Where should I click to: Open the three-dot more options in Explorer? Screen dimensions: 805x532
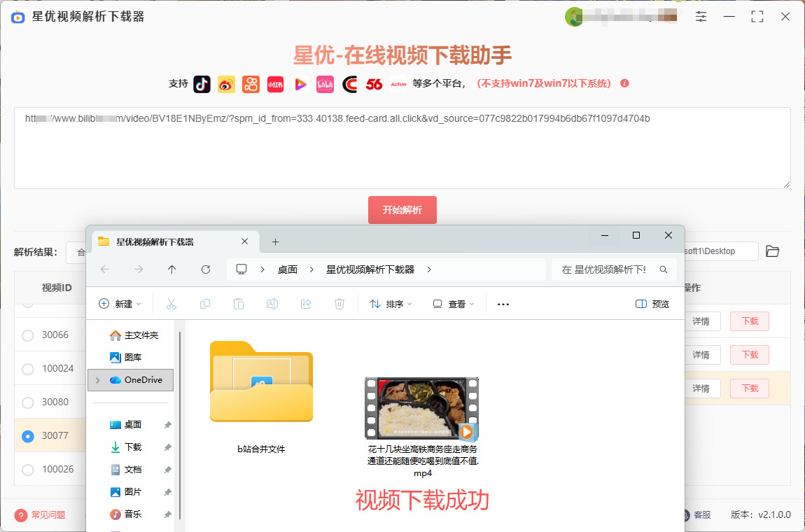click(x=503, y=304)
